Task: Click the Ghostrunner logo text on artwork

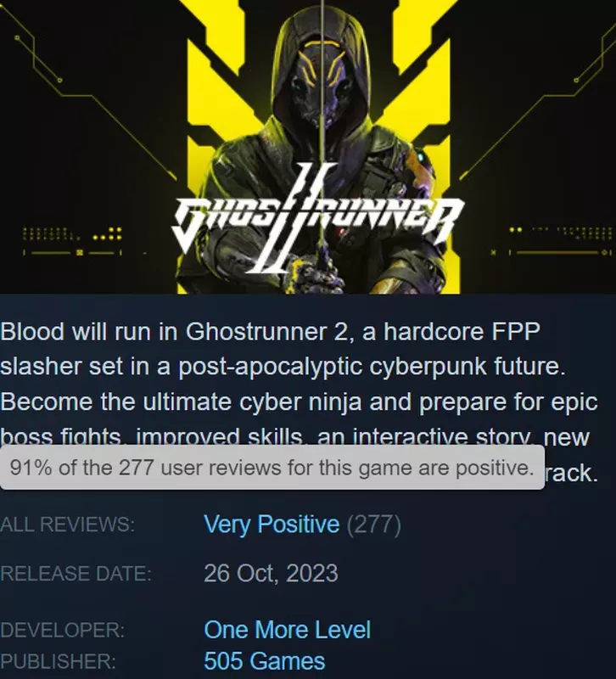Action: click(x=317, y=220)
